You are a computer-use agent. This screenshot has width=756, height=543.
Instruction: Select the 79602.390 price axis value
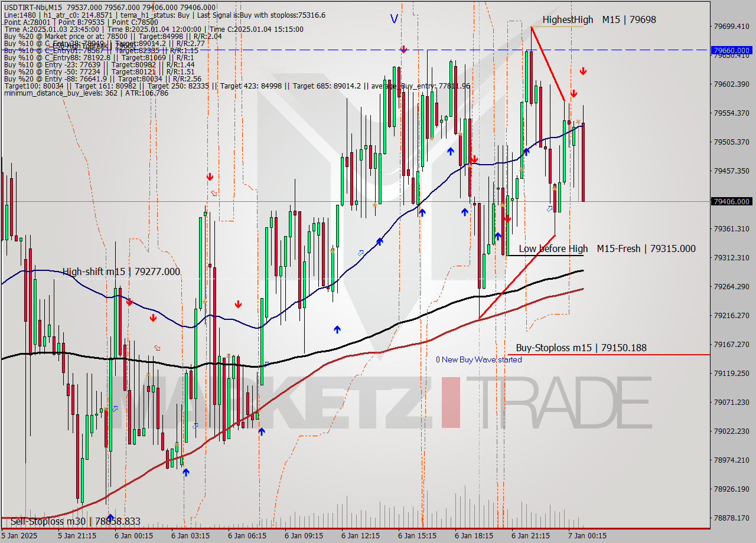tap(732, 84)
